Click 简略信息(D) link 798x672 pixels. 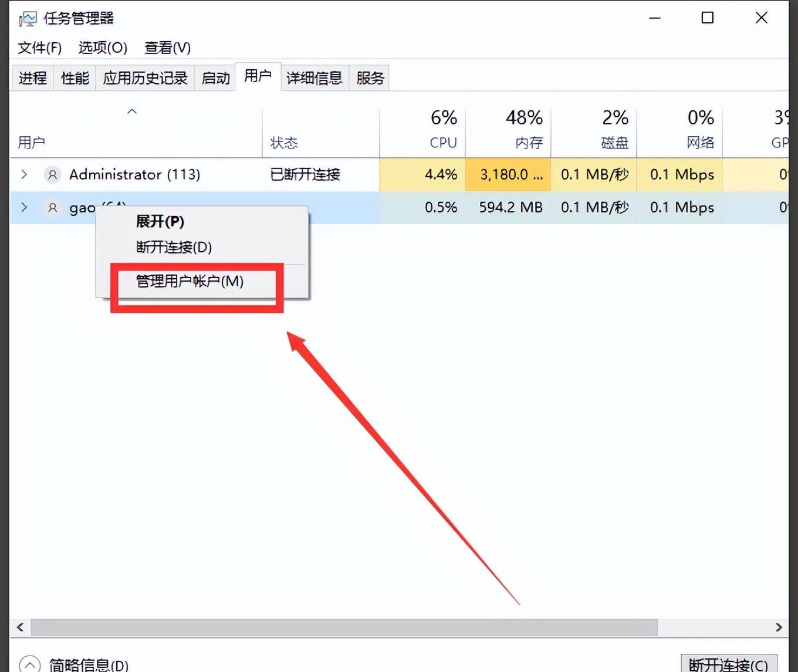pos(89,665)
